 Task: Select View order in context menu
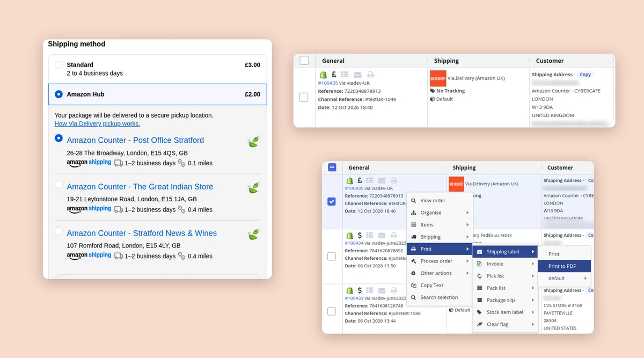(440, 201)
